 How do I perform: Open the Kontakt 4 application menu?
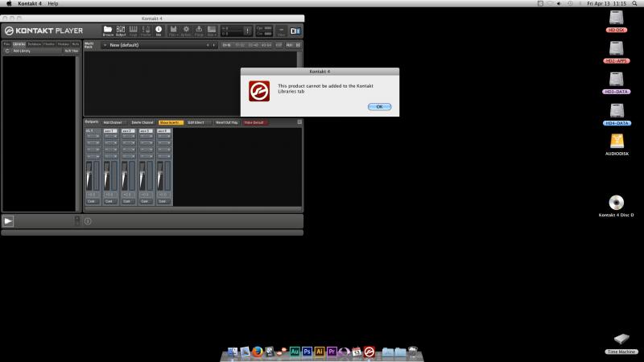click(x=30, y=3)
